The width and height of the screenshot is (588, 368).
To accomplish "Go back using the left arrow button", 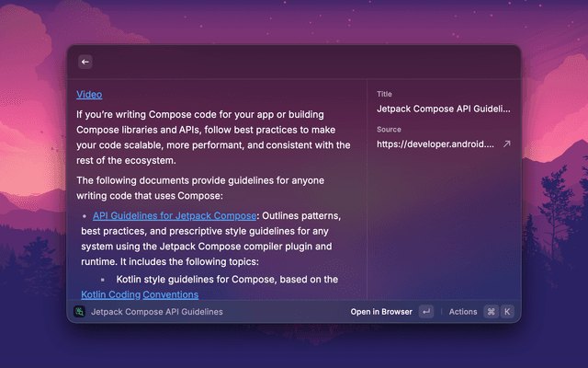I will click(x=85, y=62).
